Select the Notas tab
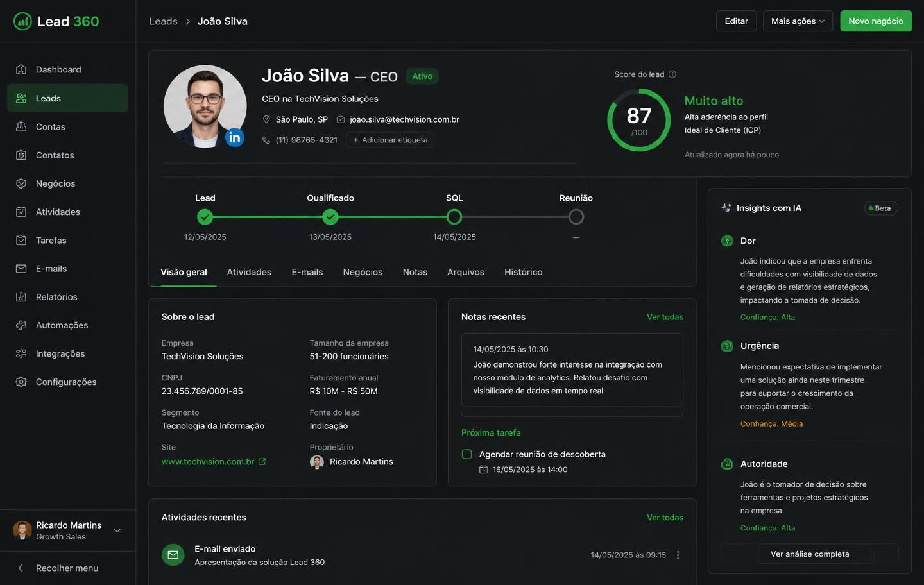Viewport: 924px width, 585px height. 415,272
